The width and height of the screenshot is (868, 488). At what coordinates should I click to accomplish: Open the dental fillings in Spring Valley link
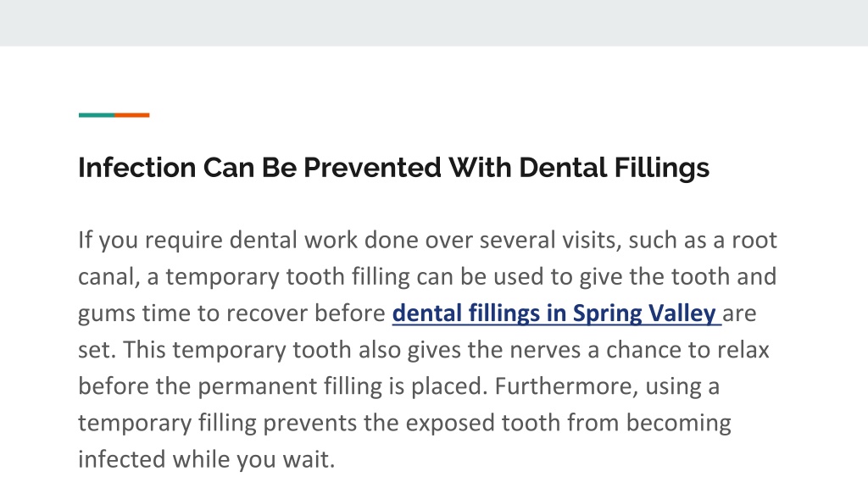556,313
